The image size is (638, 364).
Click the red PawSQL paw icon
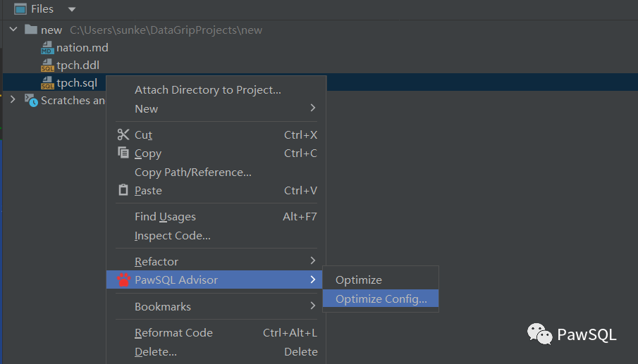coord(123,280)
